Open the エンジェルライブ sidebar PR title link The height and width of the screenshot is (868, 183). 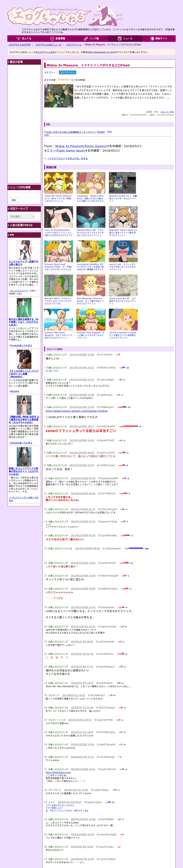point(24,263)
